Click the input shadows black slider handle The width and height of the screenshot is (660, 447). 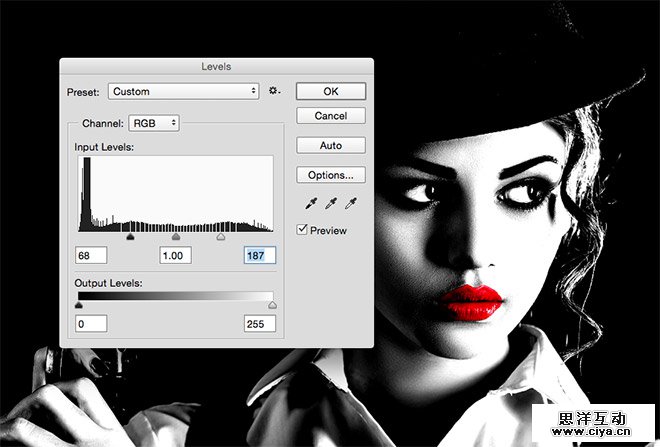130,238
